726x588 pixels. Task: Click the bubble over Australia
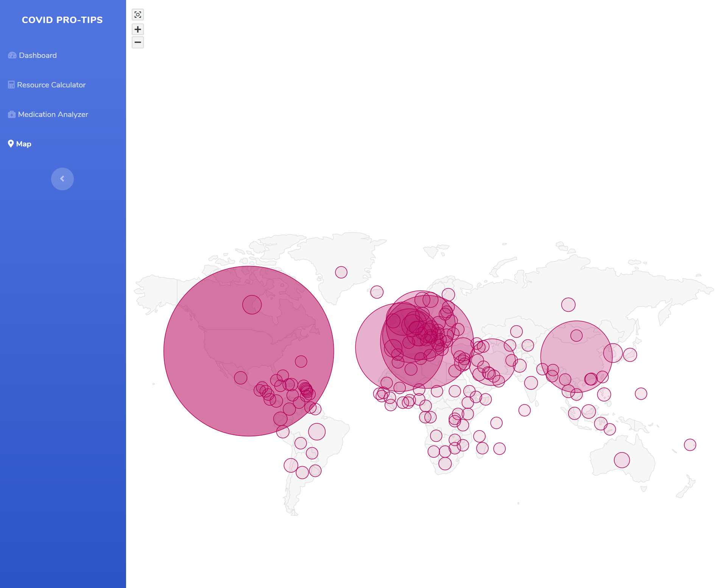coord(622,460)
